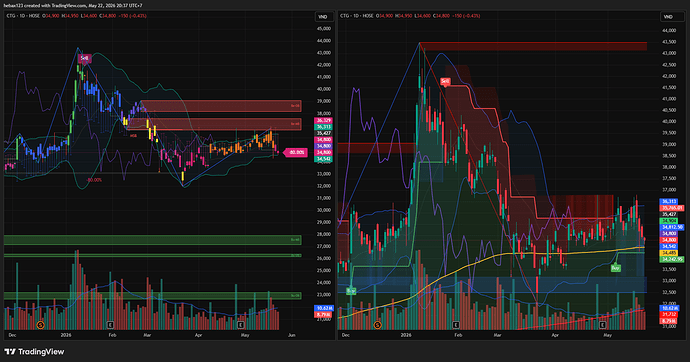Click the dark red resistance zone atop right chart
The width and height of the screenshot is (690, 362).
[533, 46]
